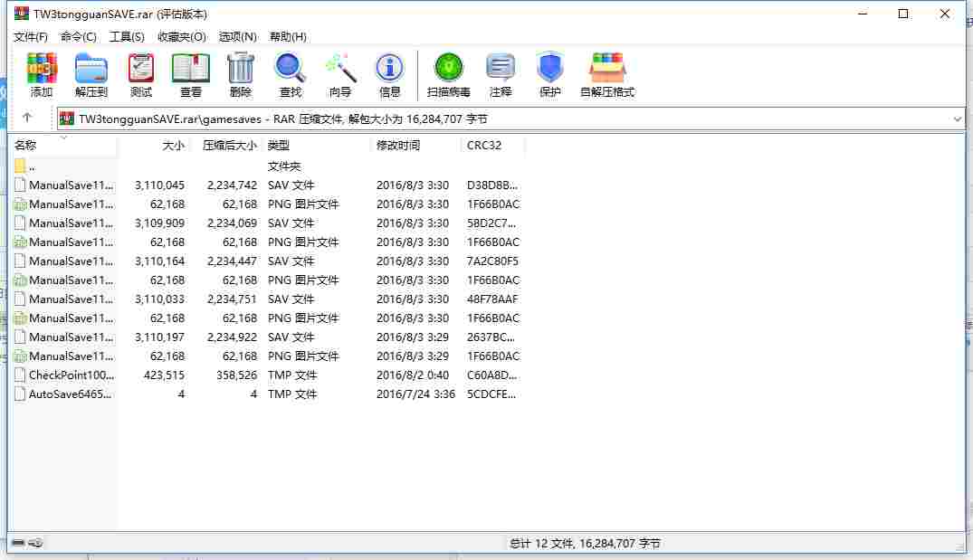Click file icon of CheckPoint100 row

click(20, 375)
